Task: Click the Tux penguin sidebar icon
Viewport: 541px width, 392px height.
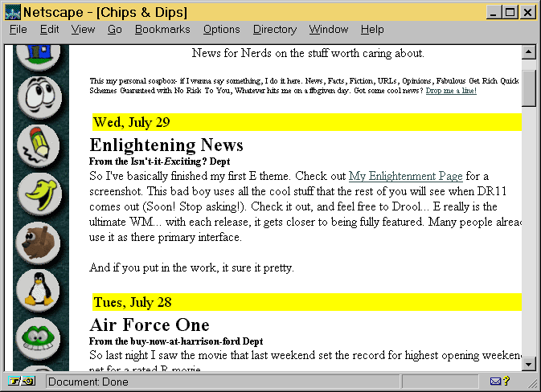Action: pos(39,290)
